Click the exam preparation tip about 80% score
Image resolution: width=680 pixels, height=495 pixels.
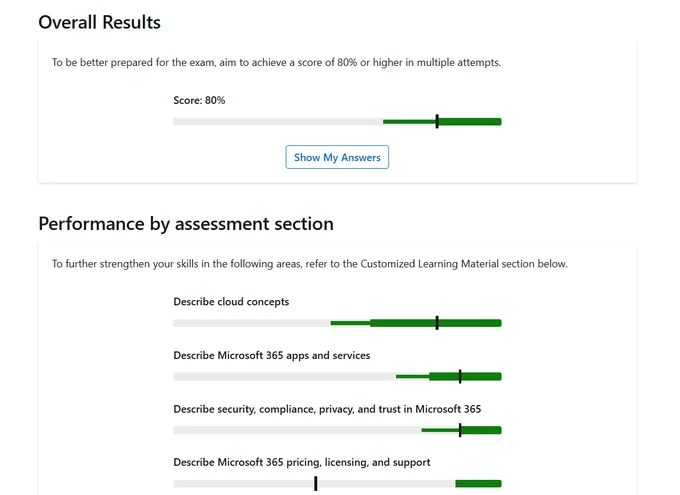click(276, 62)
